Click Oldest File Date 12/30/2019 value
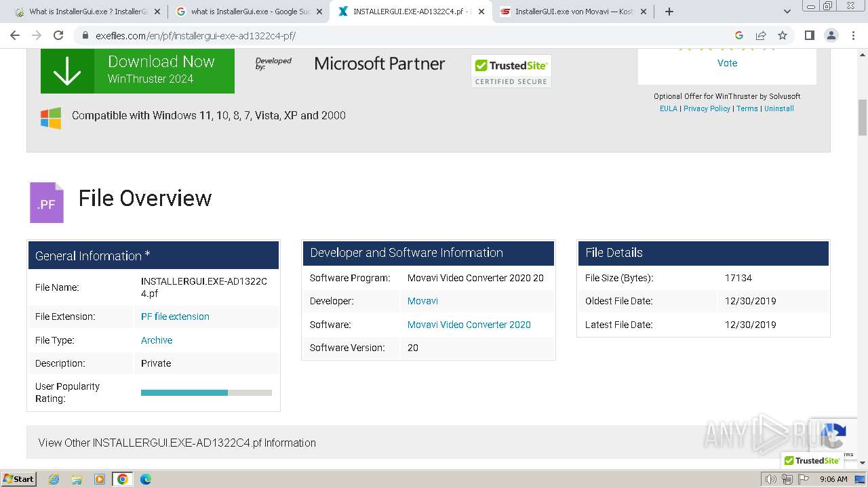The width and height of the screenshot is (868, 488). (x=751, y=301)
